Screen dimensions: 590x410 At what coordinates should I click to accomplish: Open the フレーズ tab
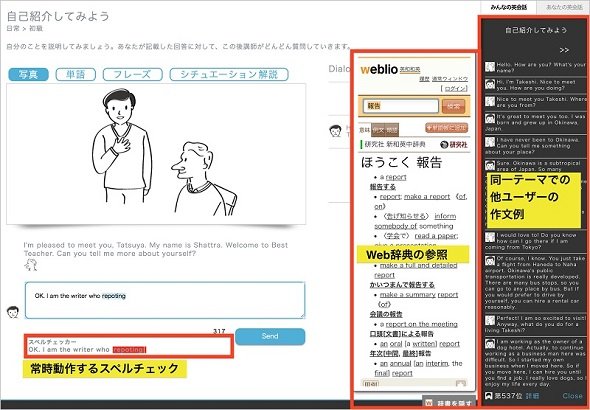point(132,74)
